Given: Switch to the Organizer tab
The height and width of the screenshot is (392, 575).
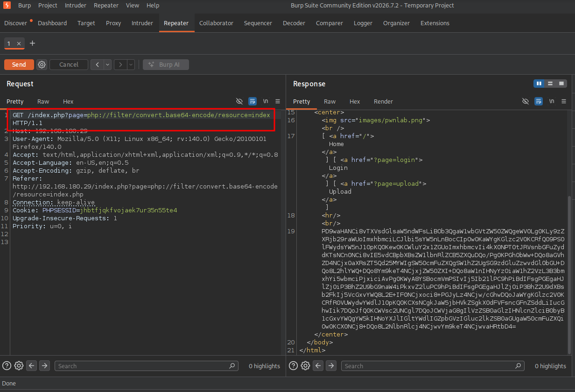Looking at the screenshot, I should (x=397, y=23).
